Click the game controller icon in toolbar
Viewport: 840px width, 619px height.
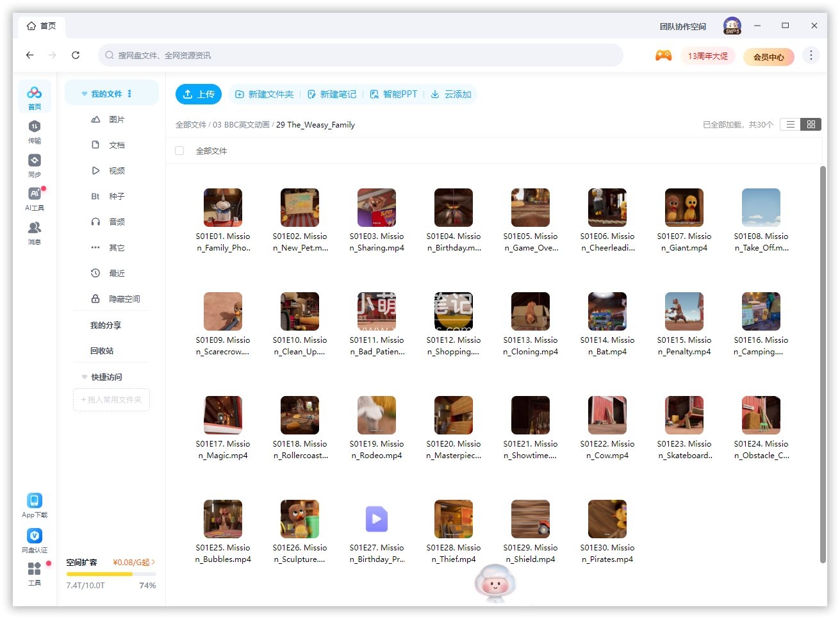coord(663,56)
